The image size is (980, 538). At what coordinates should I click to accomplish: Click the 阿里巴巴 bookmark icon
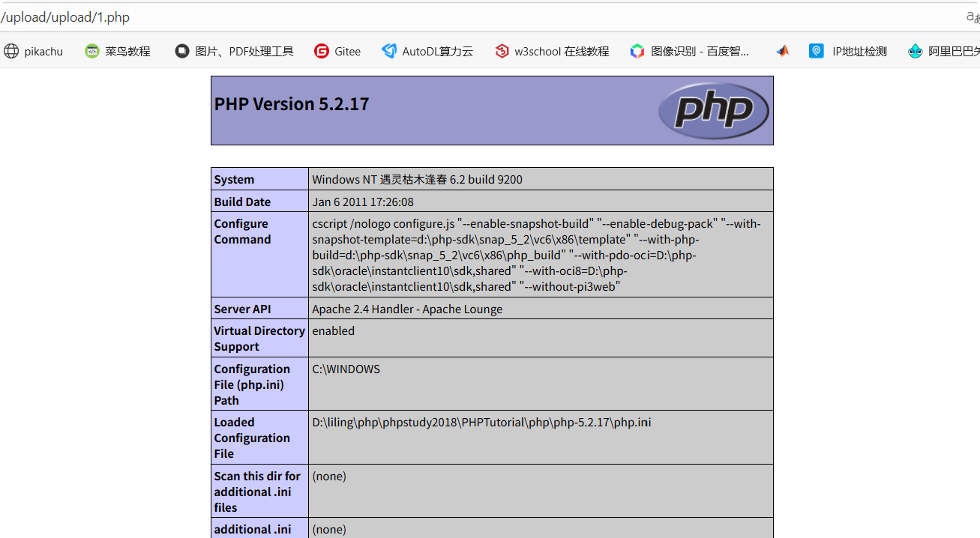coord(915,51)
